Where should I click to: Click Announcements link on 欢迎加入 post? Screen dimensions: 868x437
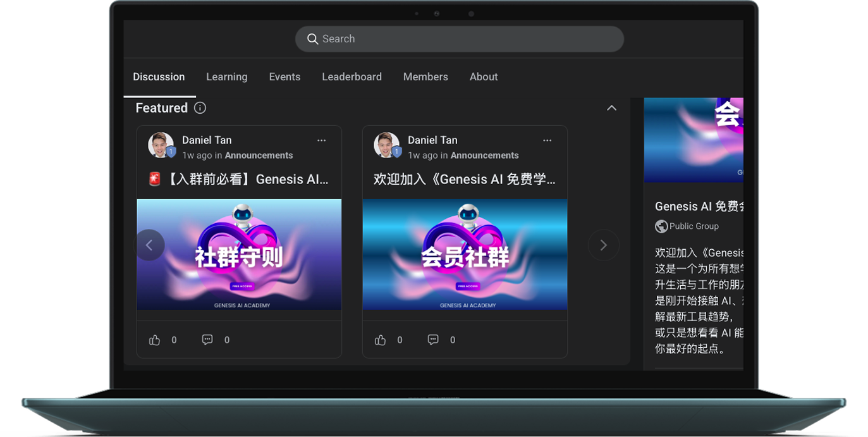tap(484, 156)
